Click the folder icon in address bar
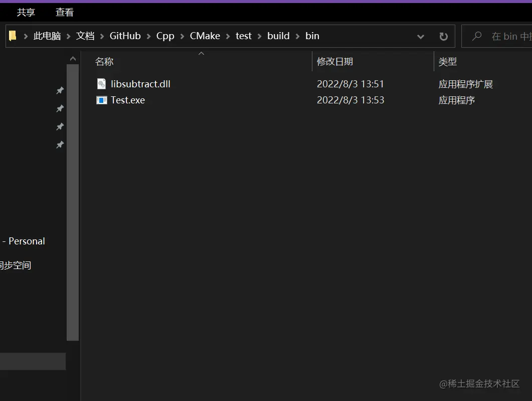 tap(13, 36)
